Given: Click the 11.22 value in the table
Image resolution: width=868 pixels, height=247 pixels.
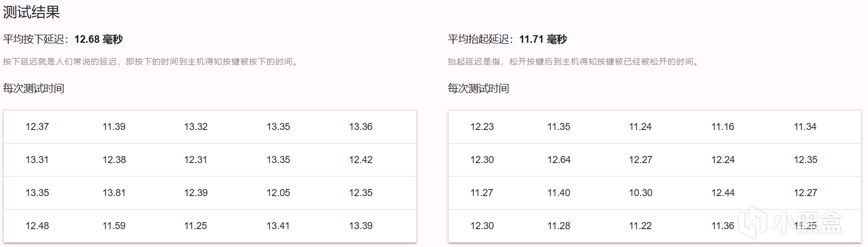Looking at the screenshot, I should [x=641, y=226].
